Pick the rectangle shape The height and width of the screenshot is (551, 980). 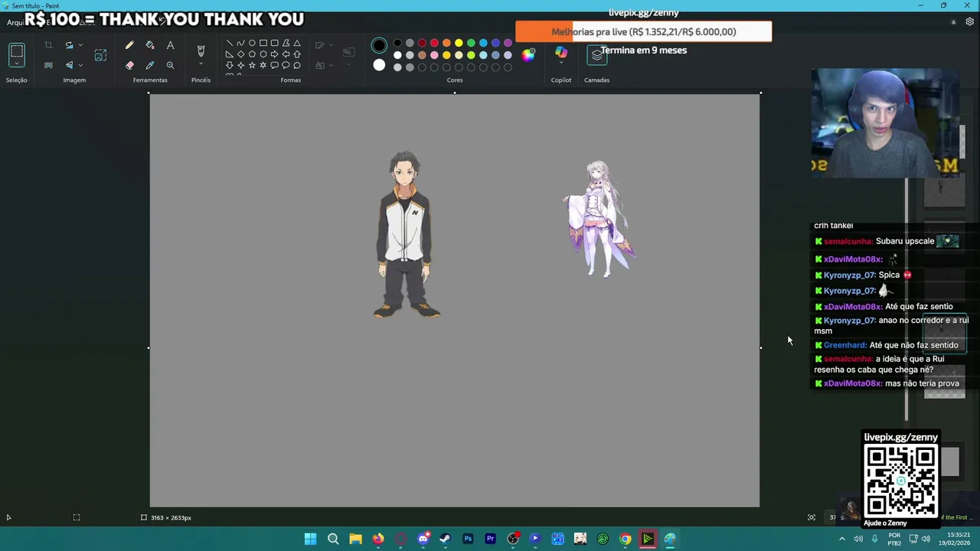tap(263, 43)
